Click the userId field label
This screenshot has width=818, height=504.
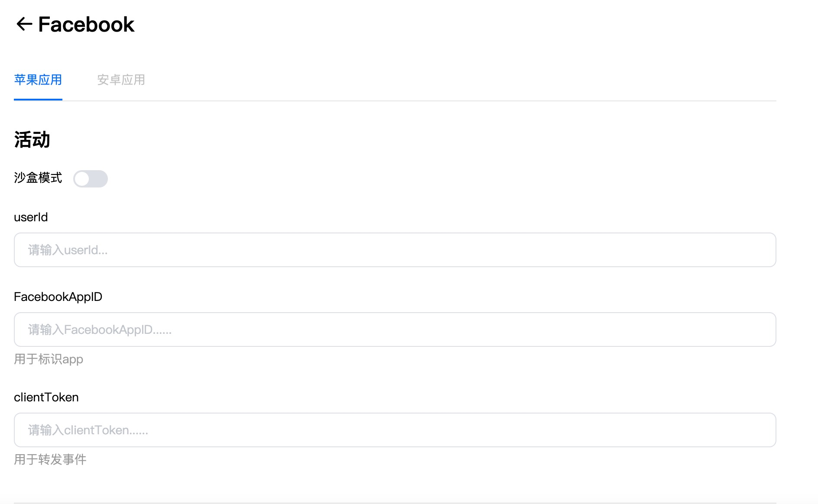coord(31,217)
